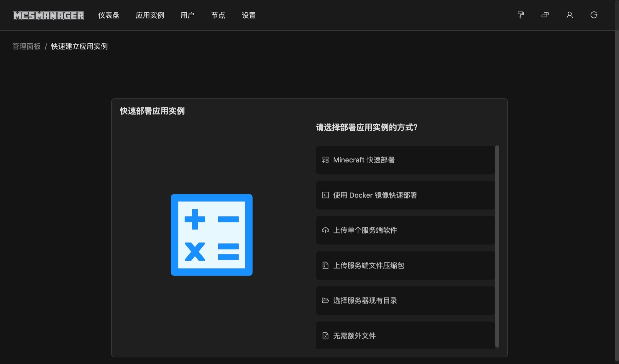Click the deployment options list scrollbar
The image size is (619, 364).
497,246
